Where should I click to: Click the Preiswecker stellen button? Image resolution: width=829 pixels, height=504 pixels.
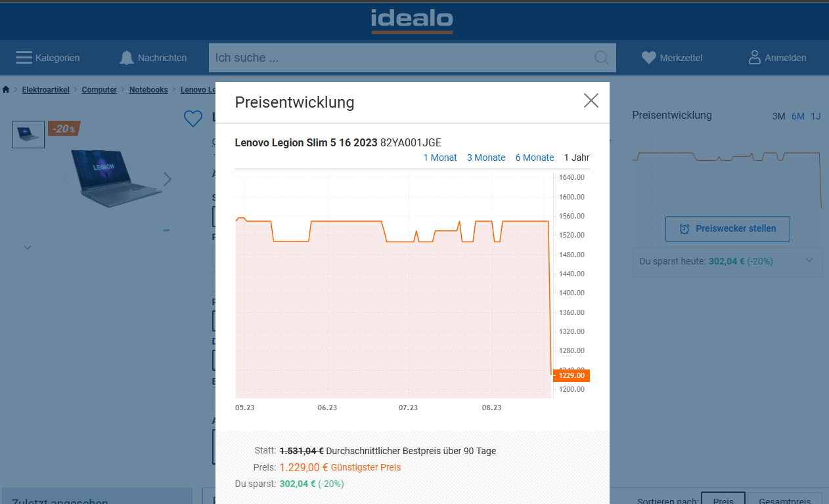(727, 228)
